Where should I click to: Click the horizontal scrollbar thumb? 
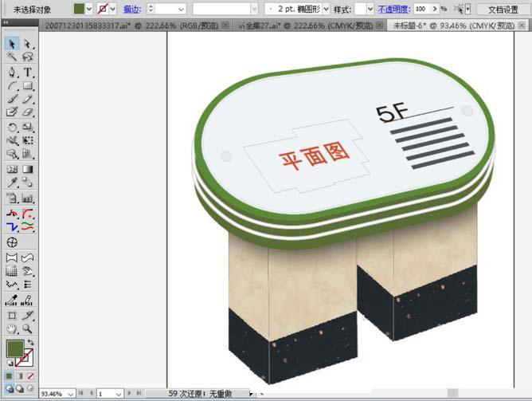(x=452, y=393)
